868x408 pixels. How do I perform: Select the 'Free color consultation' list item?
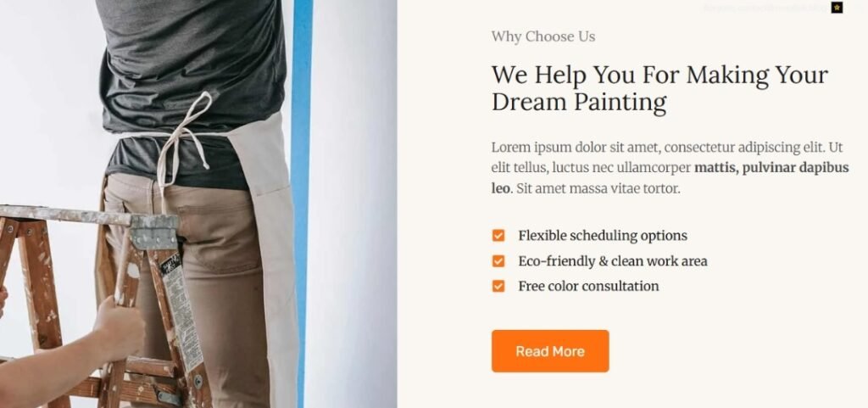point(588,286)
